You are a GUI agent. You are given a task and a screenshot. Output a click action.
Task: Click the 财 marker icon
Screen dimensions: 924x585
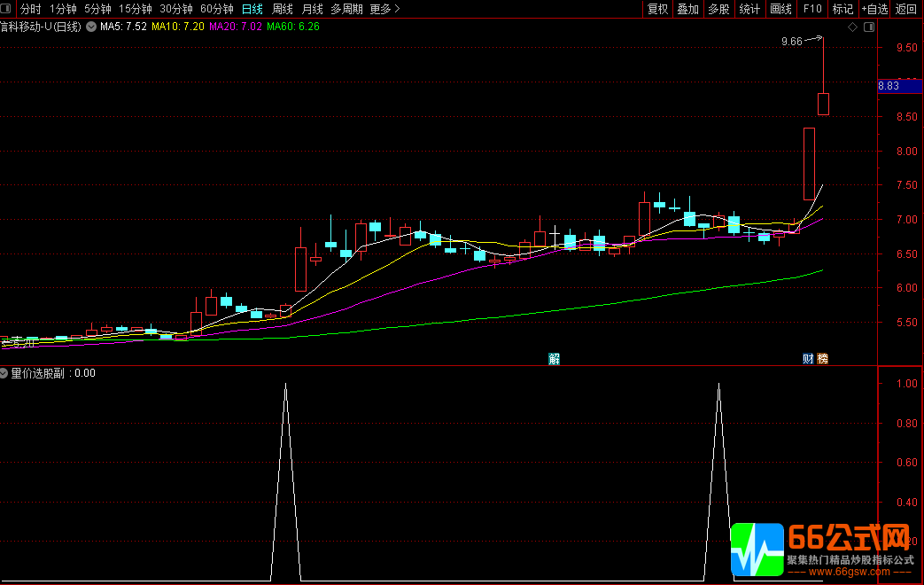pyautogui.click(x=808, y=358)
